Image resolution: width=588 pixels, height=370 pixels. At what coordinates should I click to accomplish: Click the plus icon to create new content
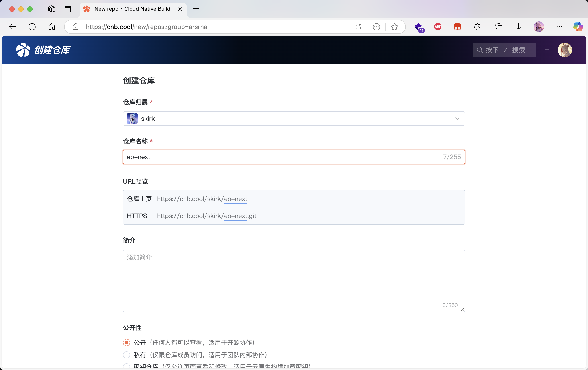pos(547,50)
